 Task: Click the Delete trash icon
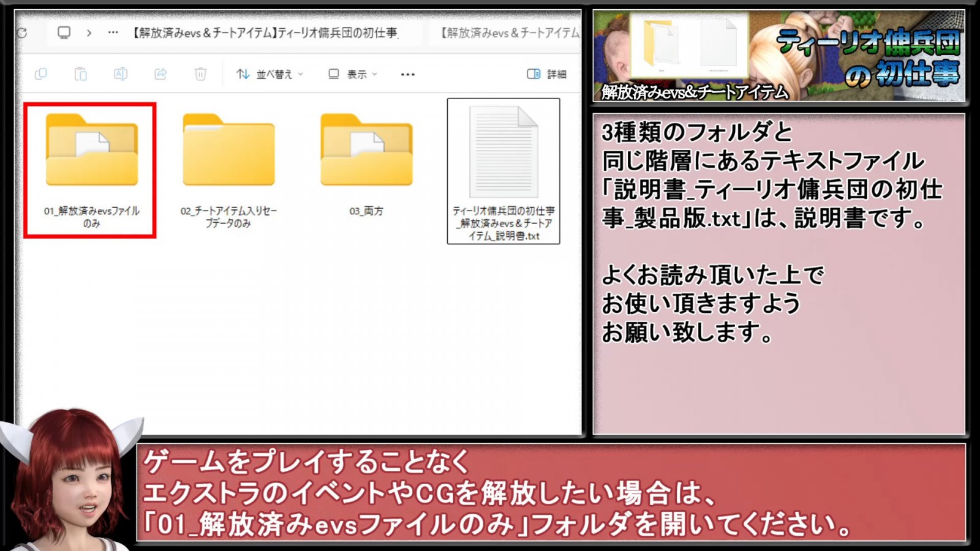[200, 74]
